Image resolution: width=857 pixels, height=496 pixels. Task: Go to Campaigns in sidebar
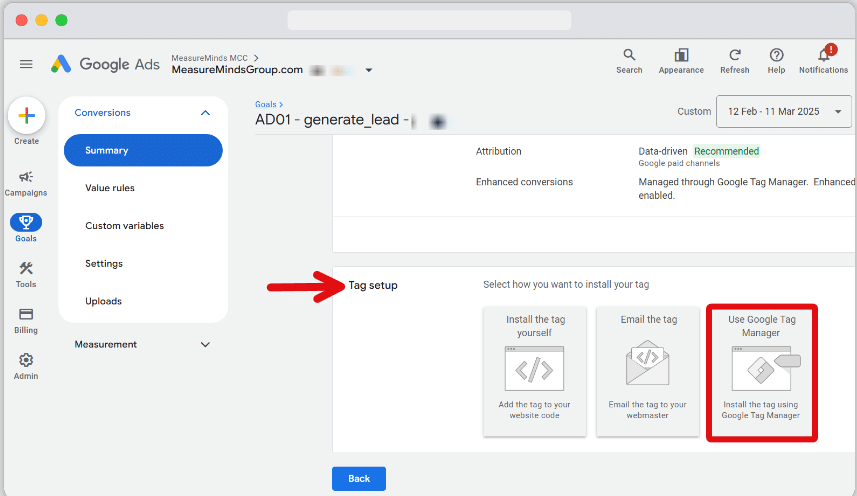pos(26,184)
